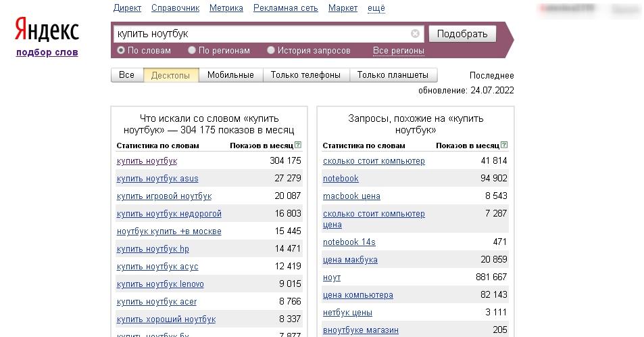Expand the "ещё" services menu

pos(376,8)
